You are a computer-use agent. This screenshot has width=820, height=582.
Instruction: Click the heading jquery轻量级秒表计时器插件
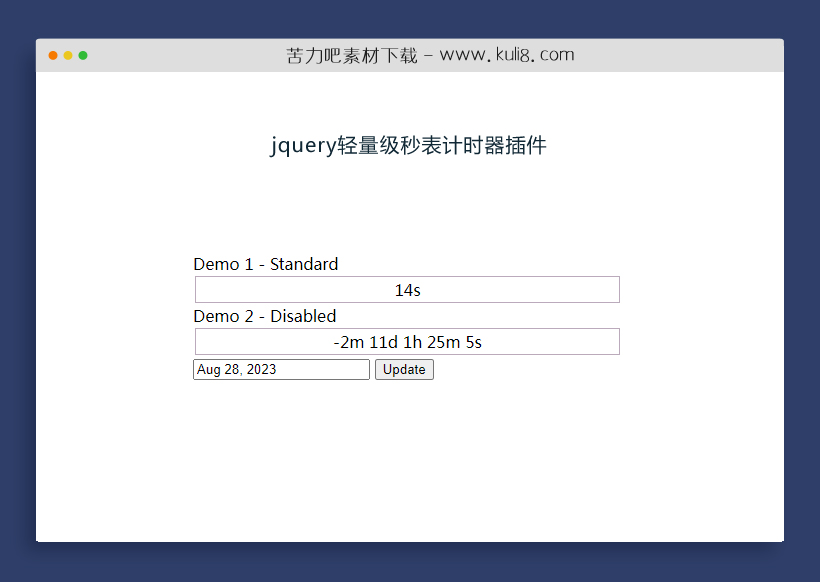pos(408,146)
